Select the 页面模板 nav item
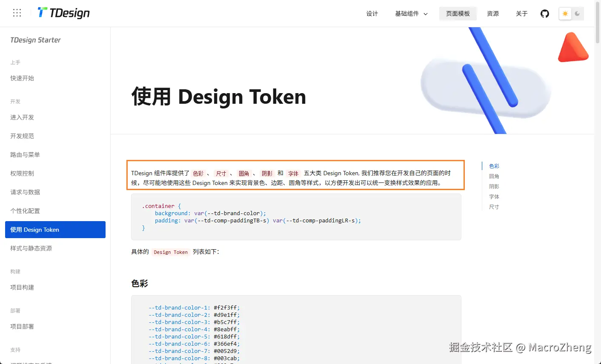601x364 pixels. point(458,14)
